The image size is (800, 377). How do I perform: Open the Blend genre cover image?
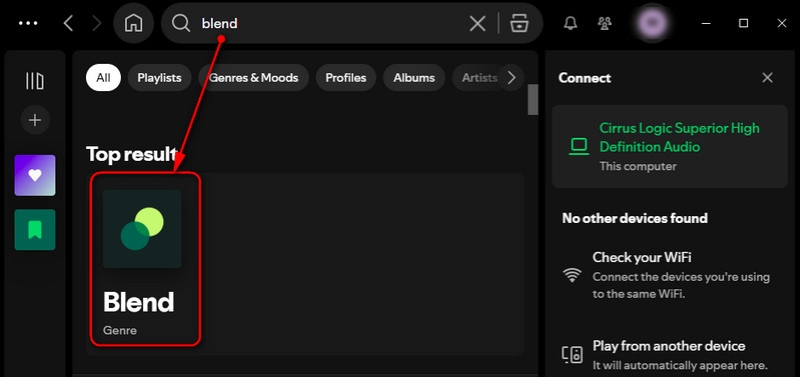[x=142, y=229]
